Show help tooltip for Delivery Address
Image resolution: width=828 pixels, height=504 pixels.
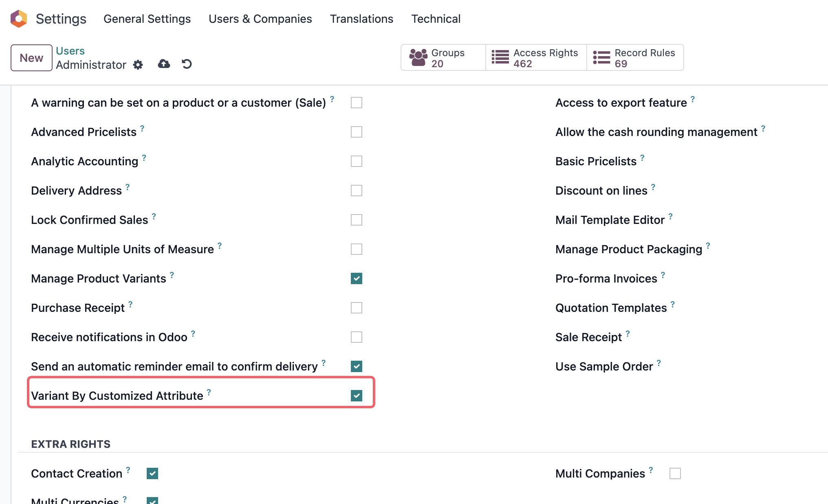click(x=128, y=187)
